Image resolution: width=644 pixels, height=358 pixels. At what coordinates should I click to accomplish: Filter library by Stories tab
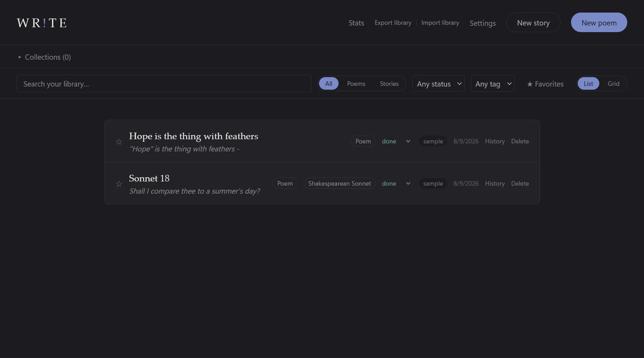[x=389, y=84]
